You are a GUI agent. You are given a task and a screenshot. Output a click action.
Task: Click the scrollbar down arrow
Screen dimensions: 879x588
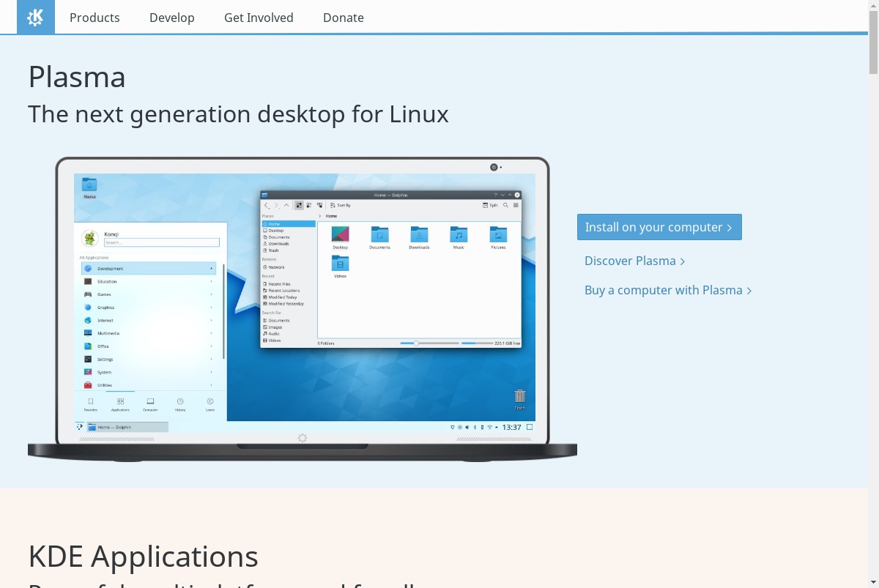(x=873, y=582)
